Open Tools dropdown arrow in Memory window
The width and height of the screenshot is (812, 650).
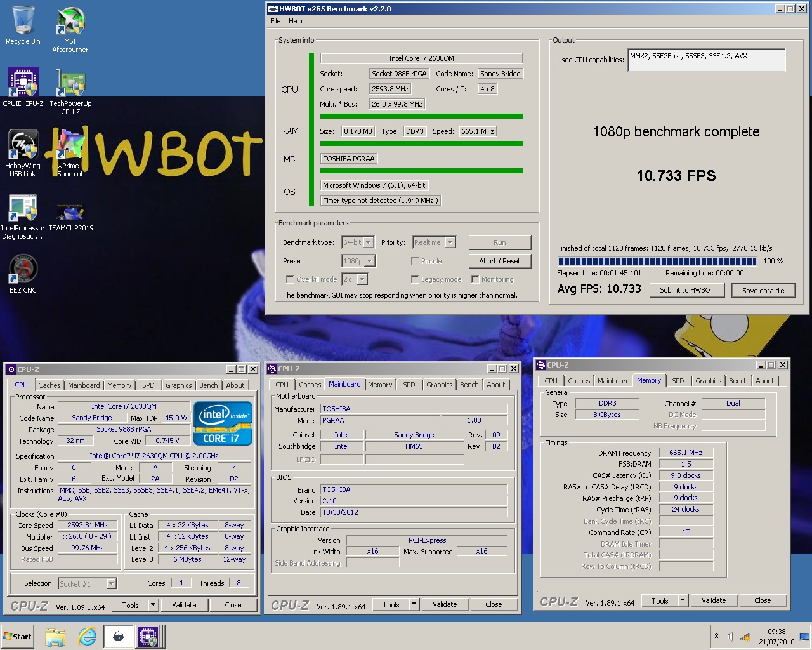(x=683, y=600)
